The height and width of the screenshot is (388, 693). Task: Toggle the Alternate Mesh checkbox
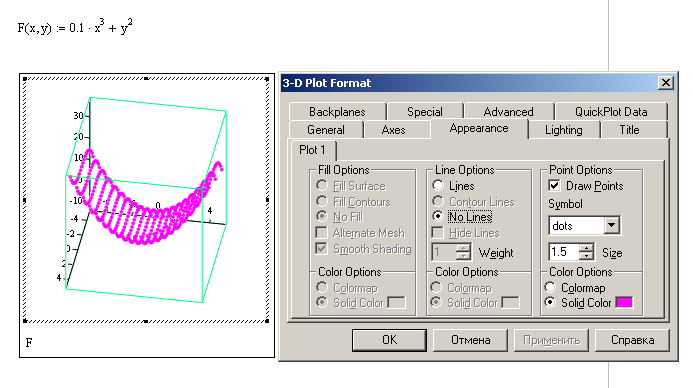(x=322, y=232)
